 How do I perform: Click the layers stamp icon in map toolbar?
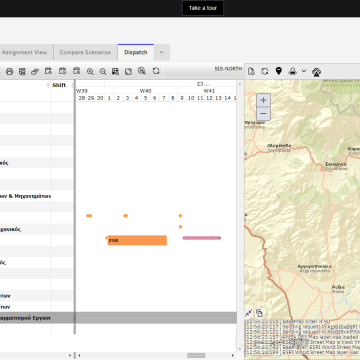coord(293,71)
